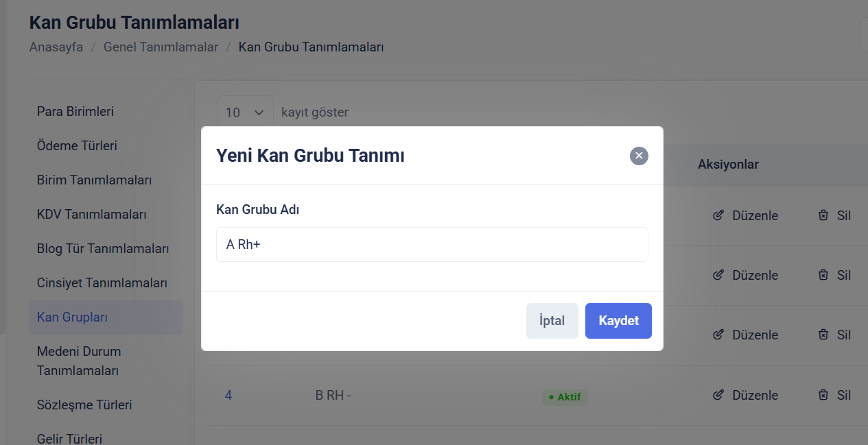This screenshot has height=445, width=868.
Task: Click the Kan Grubu Adı input field
Action: [432, 244]
